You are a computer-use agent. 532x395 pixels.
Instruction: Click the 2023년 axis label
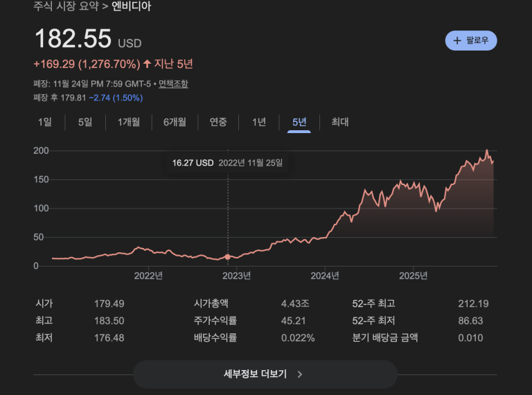pos(236,276)
